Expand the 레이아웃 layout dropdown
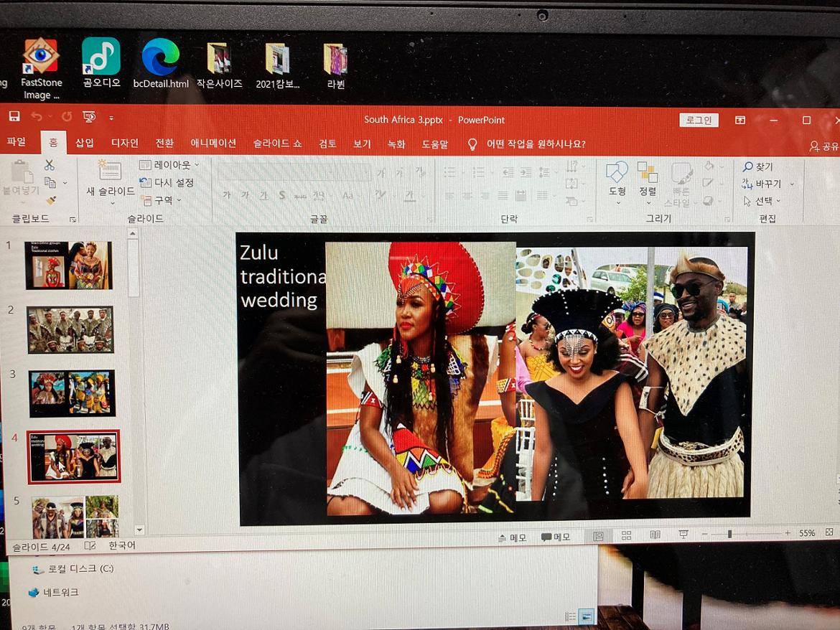The image size is (840, 630). pyautogui.click(x=170, y=165)
